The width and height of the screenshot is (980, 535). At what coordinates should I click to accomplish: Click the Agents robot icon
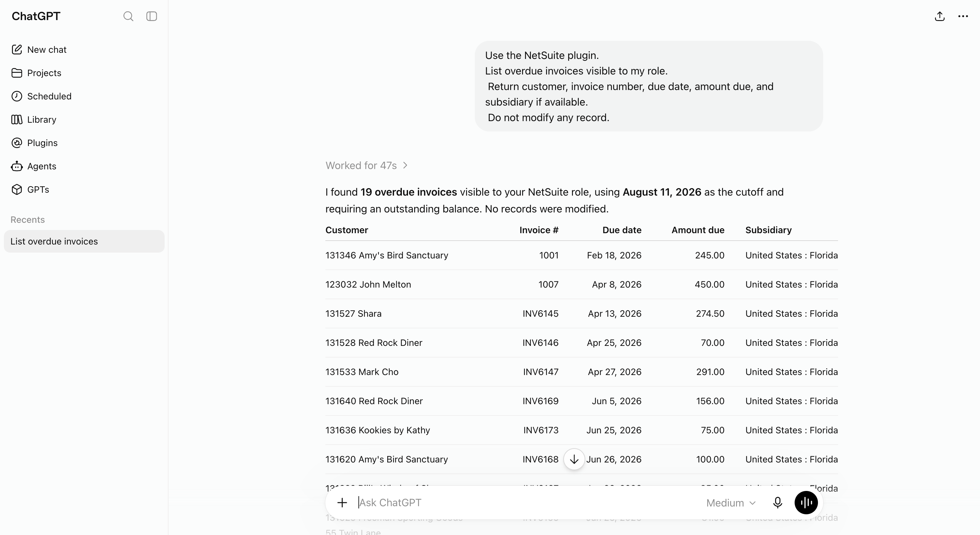point(17,166)
